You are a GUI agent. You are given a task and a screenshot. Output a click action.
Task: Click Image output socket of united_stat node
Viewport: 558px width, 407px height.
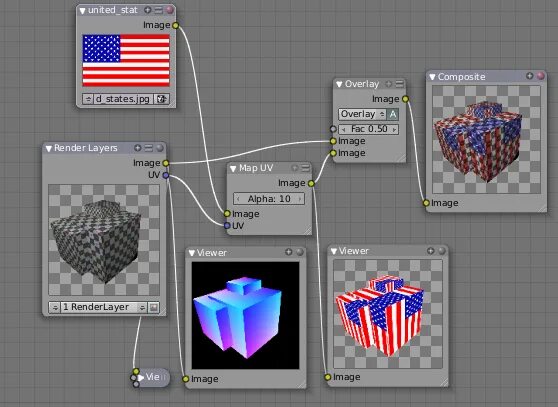[x=175, y=25]
